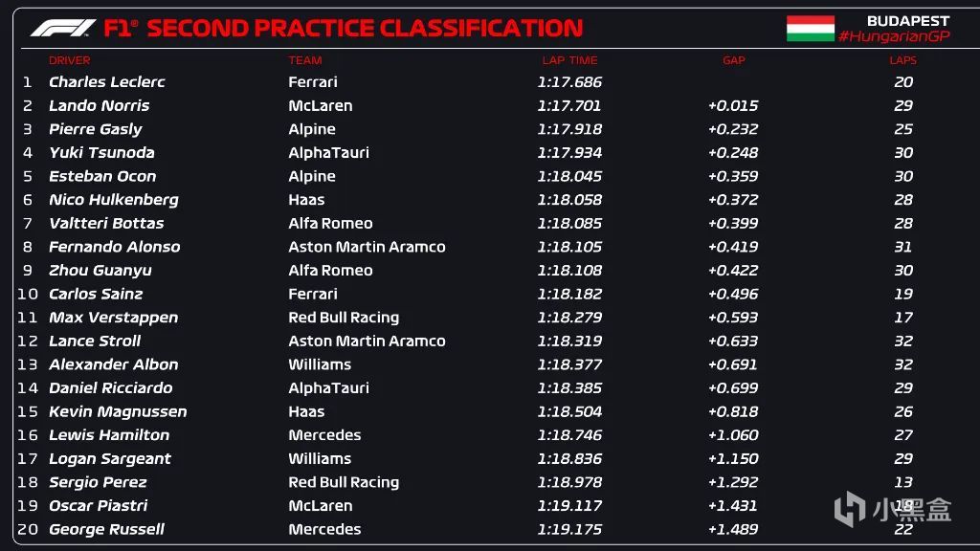Click Max Verstappen's name
The width and height of the screenshot is (980, 551).
114,318
